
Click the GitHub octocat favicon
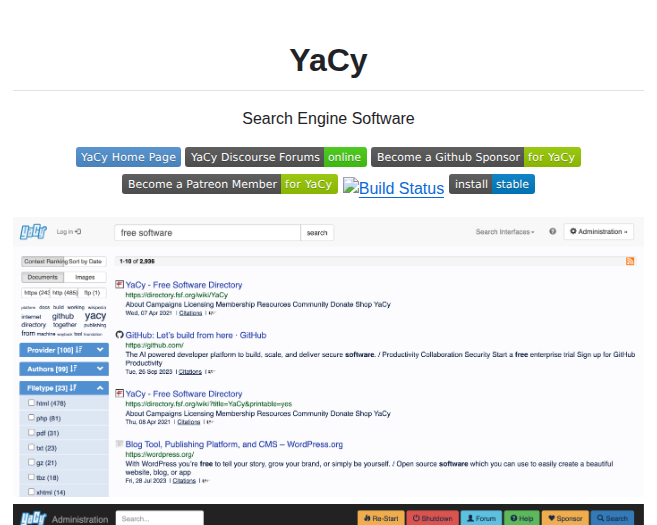(119, 334)
